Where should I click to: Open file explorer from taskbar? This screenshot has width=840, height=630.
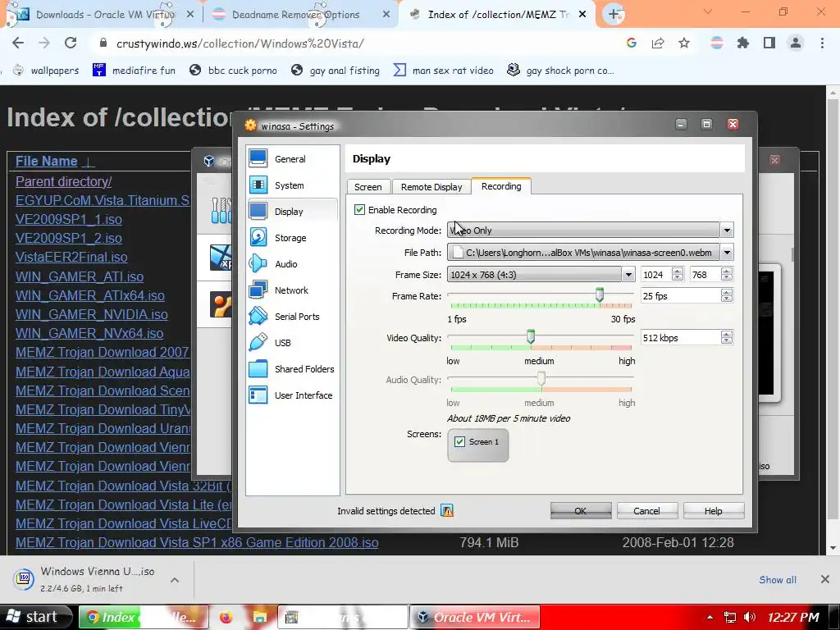260,617
